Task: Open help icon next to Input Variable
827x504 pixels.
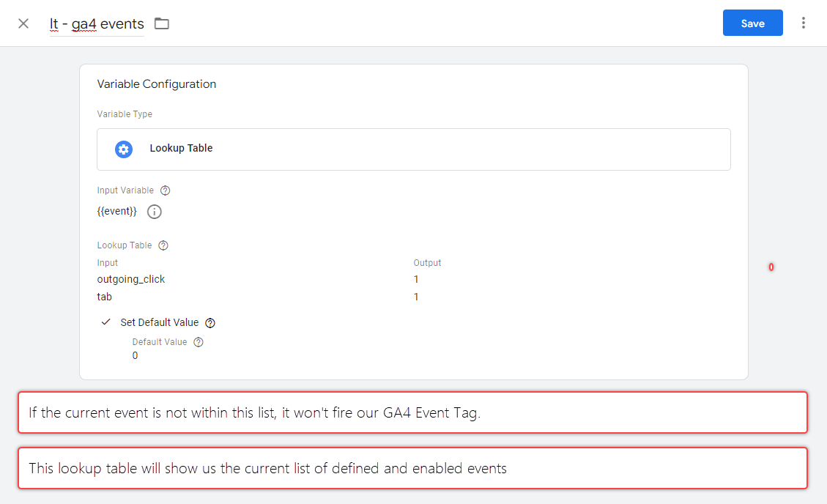Action: click(x=165, y=190)
